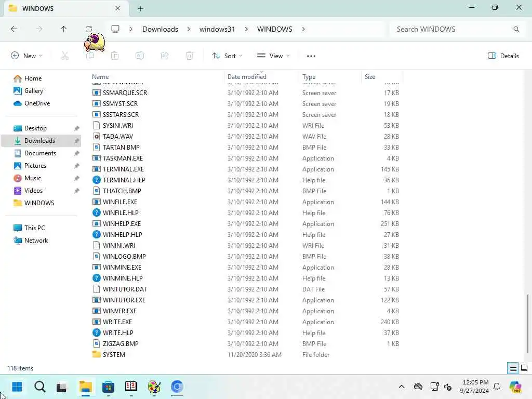Viewport: 532px width, 399px height.
Task: Click Downloads in the address breadcrumb
Action: pos(160,29)
